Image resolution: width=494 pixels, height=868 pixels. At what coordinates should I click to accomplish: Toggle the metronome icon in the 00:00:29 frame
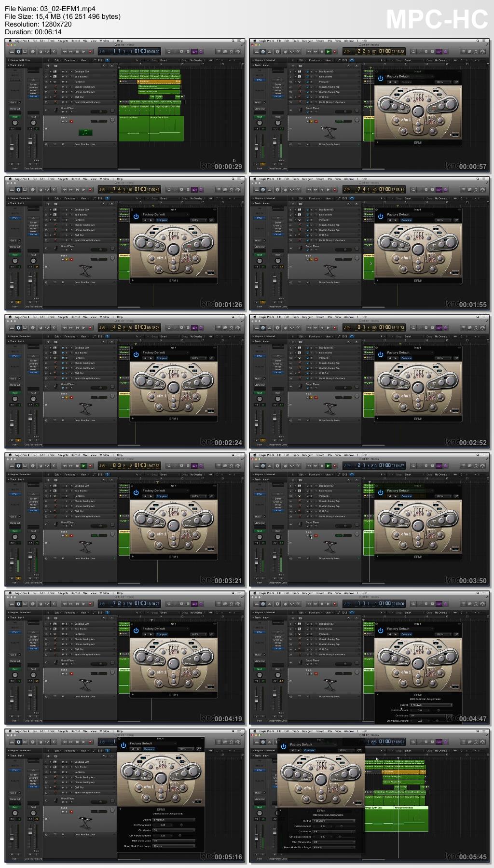(x=201, y=52)
